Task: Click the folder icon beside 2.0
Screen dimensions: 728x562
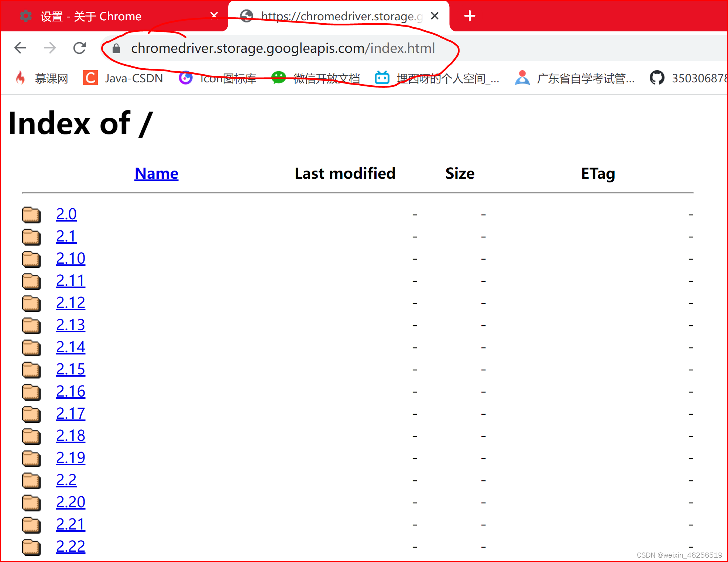Action: click(31, 215)
